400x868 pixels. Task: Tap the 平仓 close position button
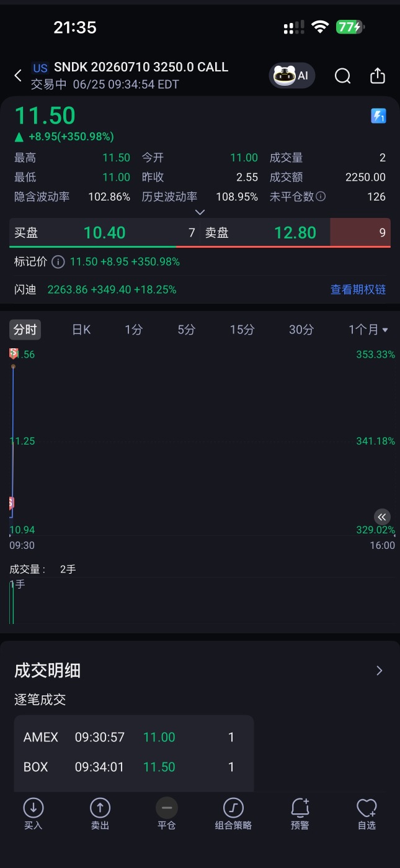click(x=166, y=814)
